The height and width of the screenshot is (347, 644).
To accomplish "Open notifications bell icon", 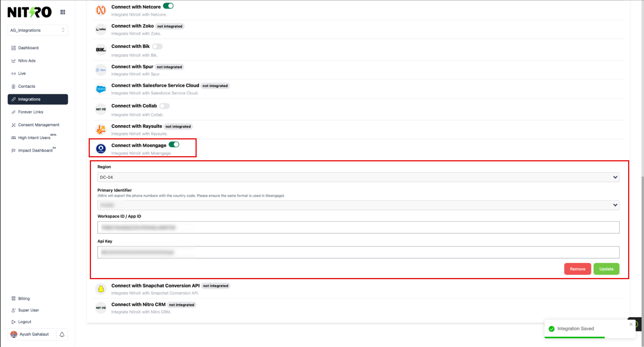I will (x=62, y=334).
